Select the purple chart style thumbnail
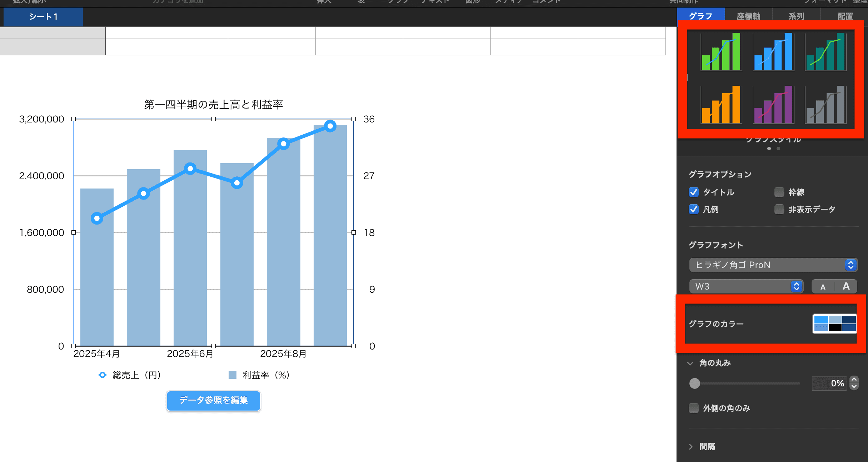This screenshot has width=868, height=462. click(773, 105)
